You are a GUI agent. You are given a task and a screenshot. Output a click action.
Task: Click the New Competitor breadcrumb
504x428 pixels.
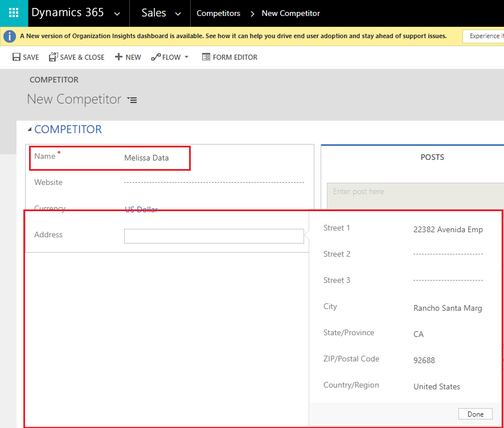(290, 13)
